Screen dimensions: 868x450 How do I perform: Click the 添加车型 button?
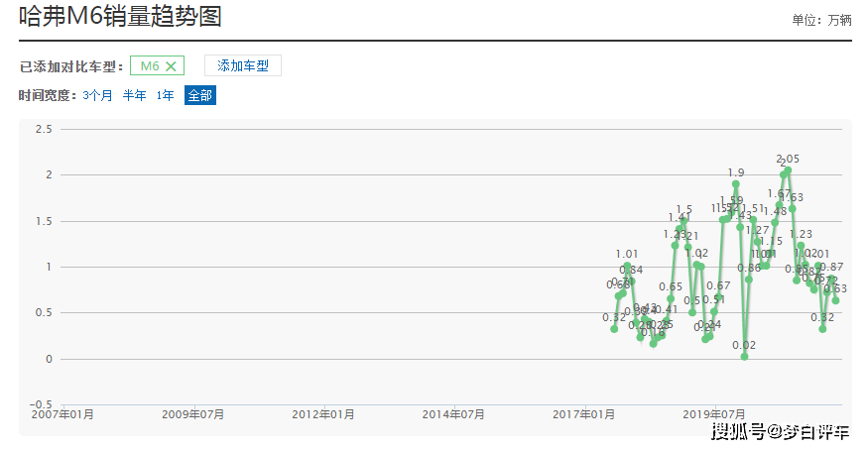point(243,65)
